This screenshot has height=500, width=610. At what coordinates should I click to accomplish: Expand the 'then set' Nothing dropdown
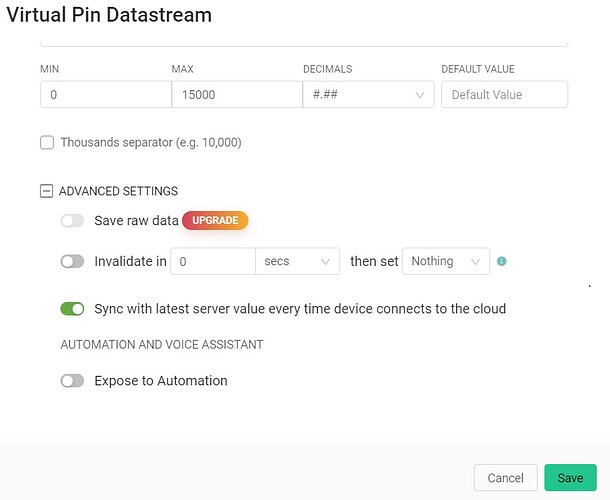pyautogui.click(x=445, y=261)
